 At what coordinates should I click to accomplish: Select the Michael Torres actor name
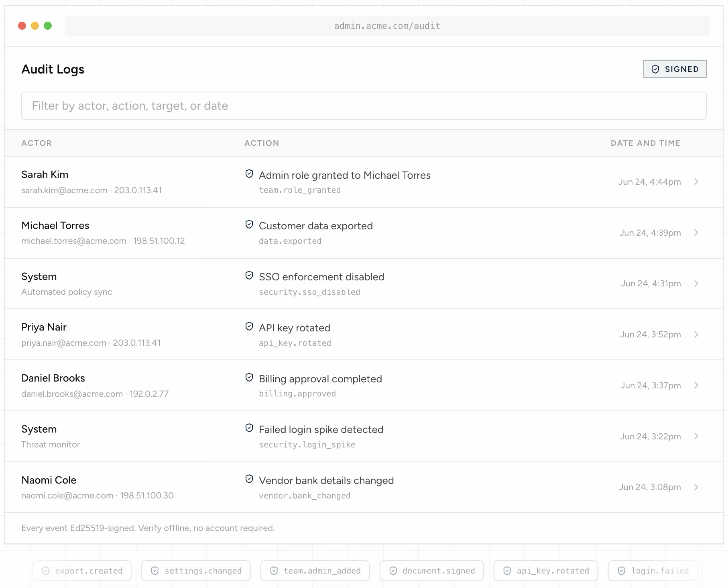(x=55, y=225)
